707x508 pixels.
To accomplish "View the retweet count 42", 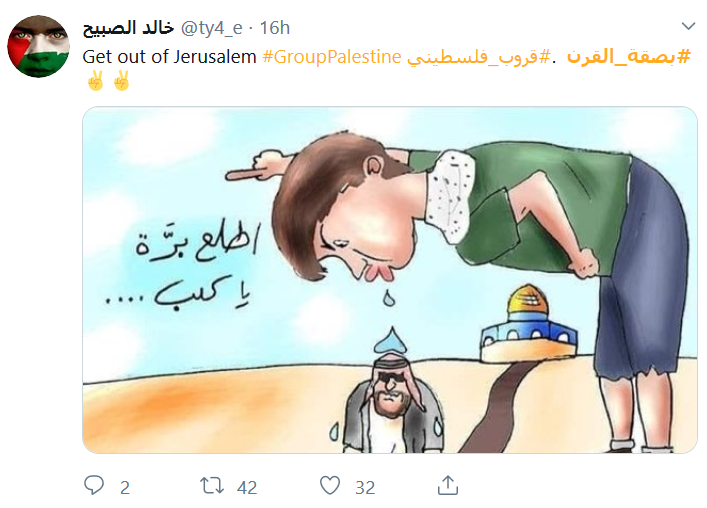I will point(247,488).
